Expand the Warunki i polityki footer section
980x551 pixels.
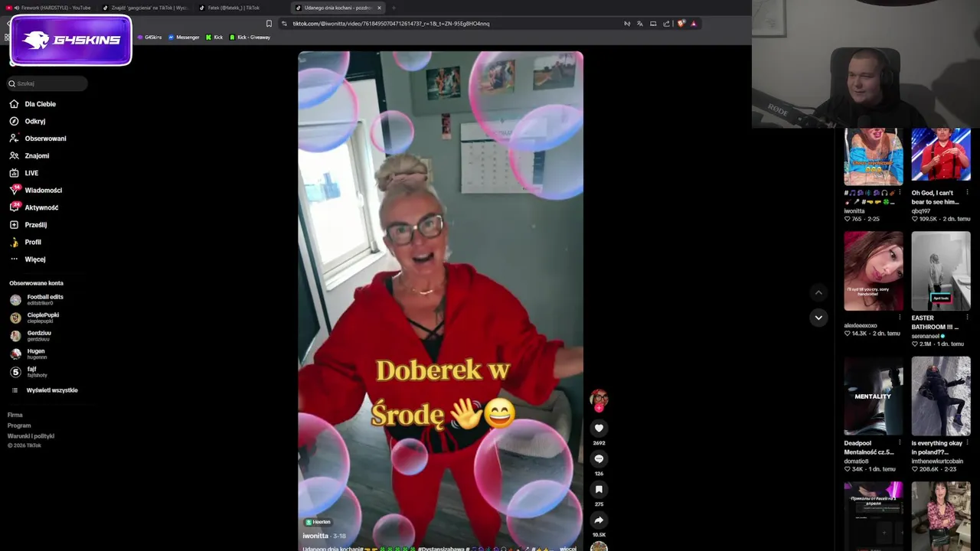[x=31, y=436]
